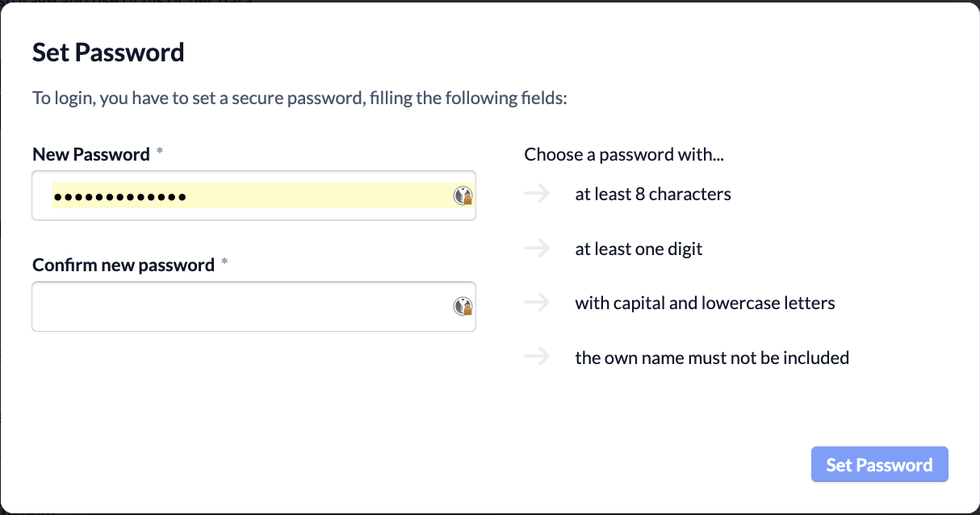Open password manager icon in New Password field
980x515 pixels.
click(463, 195)
